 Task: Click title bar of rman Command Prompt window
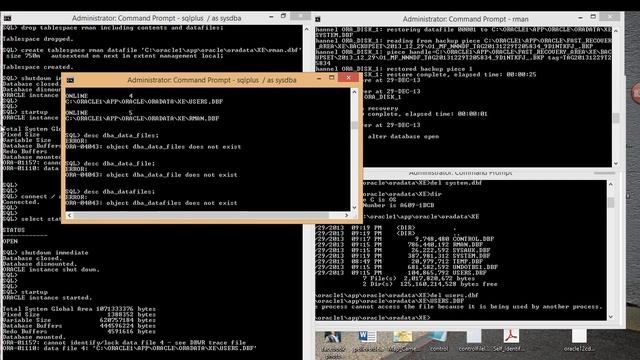pyautogui.click(x=465, y=19)
